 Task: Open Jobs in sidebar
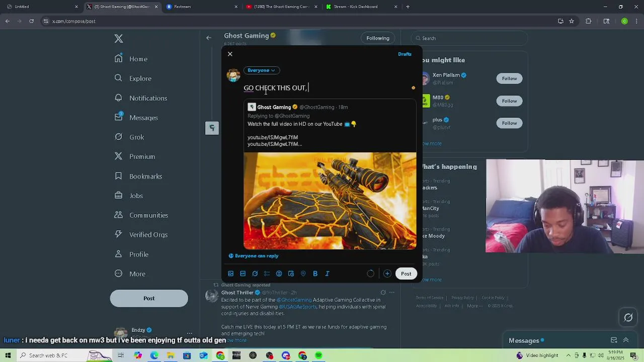[x=129, y=196]
